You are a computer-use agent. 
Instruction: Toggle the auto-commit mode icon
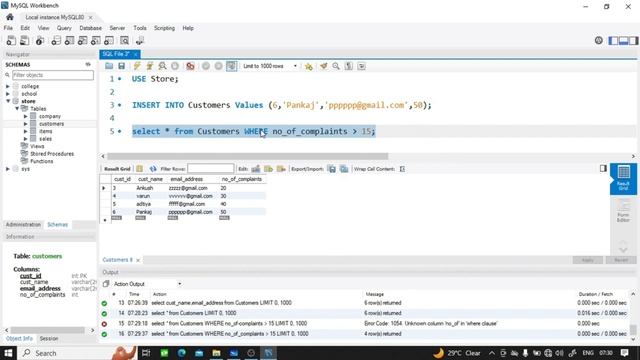coord(231,66)
